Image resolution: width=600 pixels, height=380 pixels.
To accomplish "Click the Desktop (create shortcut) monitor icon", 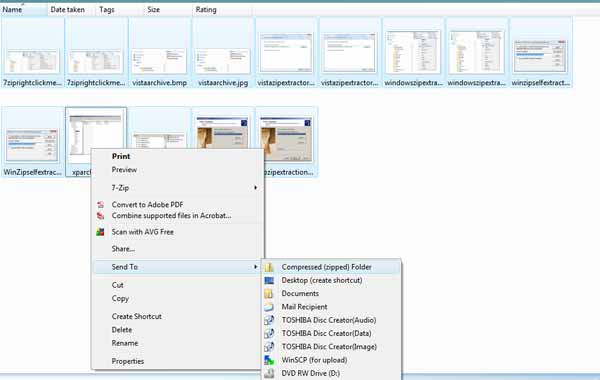I will tap(269, 281).
